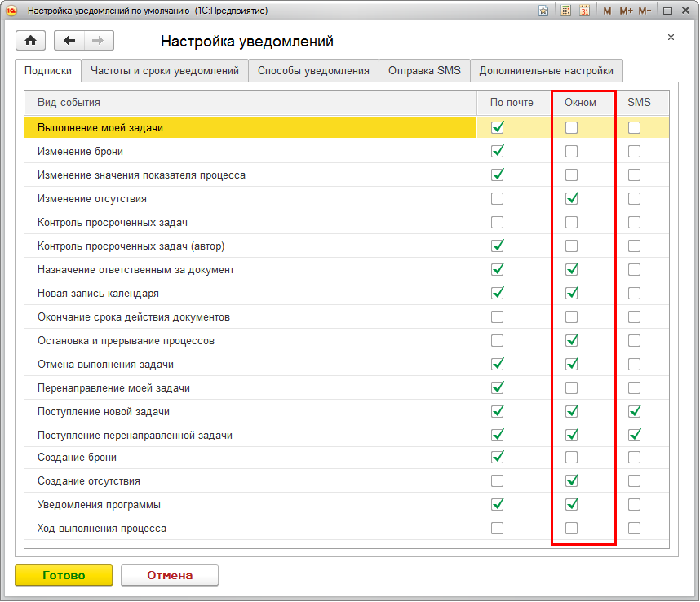This screenshot has width=700, height=602.
Task: Uncheck По почте for Выполнение моей задачи
Action: click(498, 127)
